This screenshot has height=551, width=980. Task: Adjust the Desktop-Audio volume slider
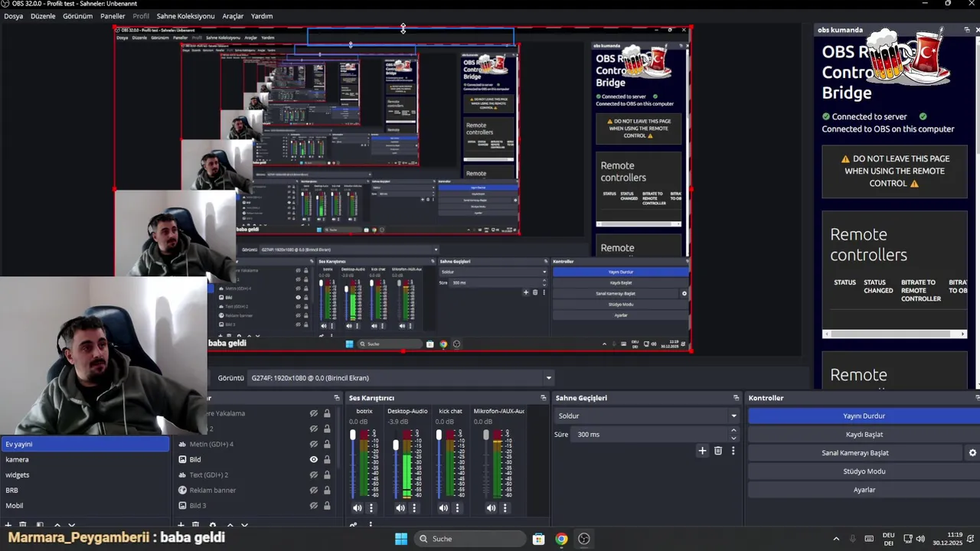(396, 445)
